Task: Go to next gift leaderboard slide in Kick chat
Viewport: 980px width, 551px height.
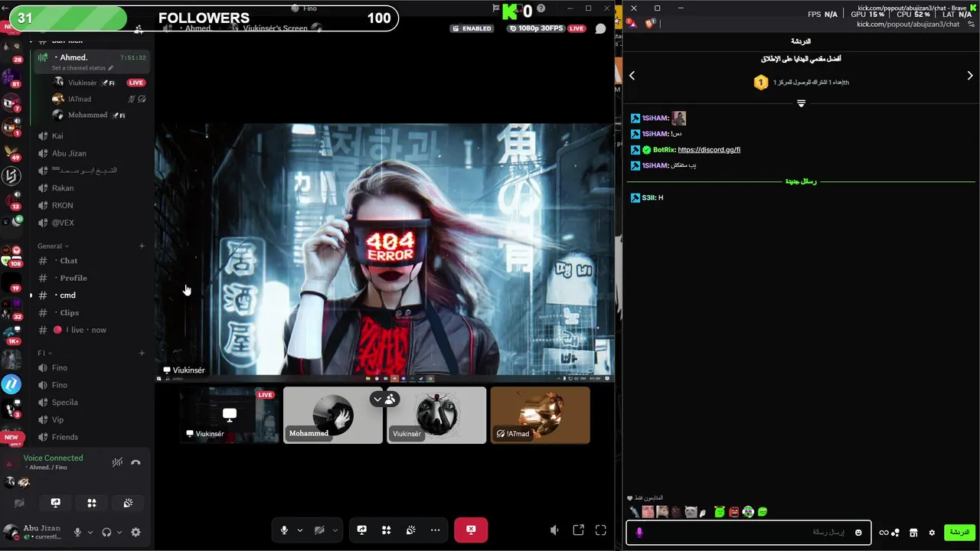Action: click(x=970, y=76)
